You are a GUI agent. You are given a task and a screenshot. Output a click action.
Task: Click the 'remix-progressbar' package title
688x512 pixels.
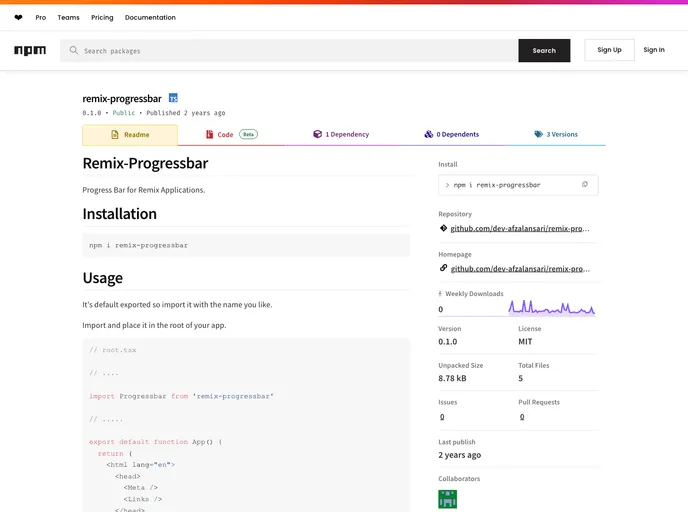[x=122, y=99]
